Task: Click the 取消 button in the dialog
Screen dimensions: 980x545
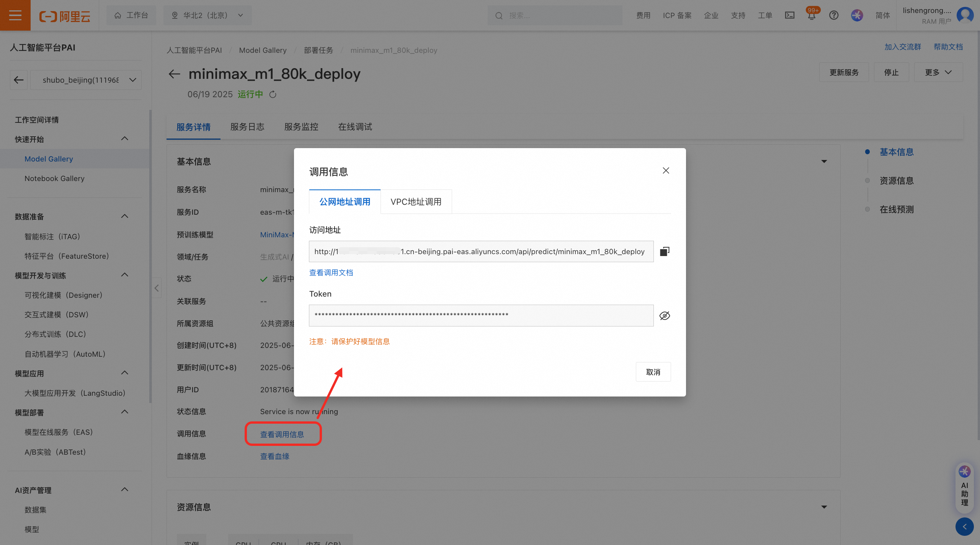Action: coord(653,372)
